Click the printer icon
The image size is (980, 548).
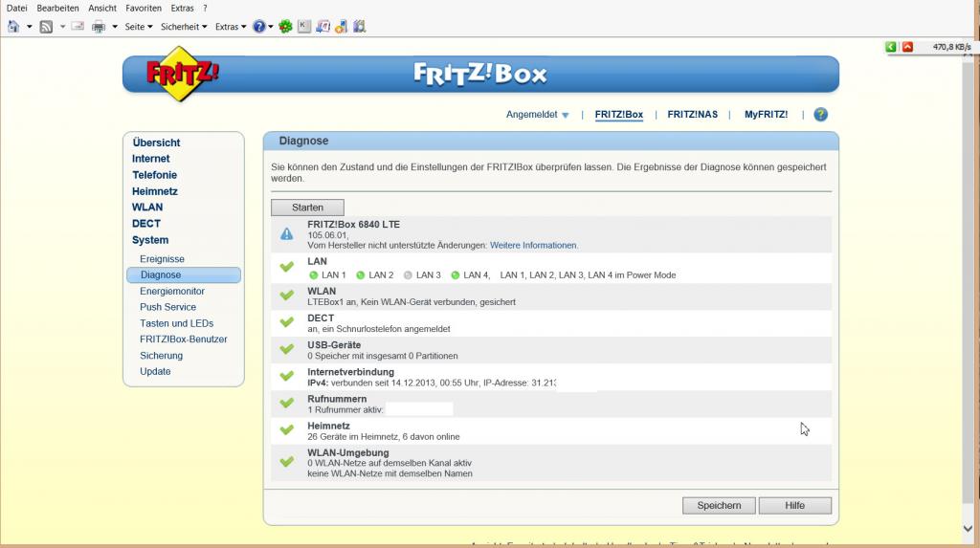(x=99, y=27)
